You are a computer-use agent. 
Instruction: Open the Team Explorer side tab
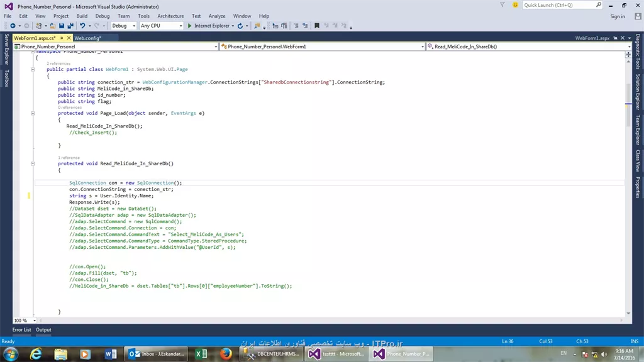click(x=638, y=129)
